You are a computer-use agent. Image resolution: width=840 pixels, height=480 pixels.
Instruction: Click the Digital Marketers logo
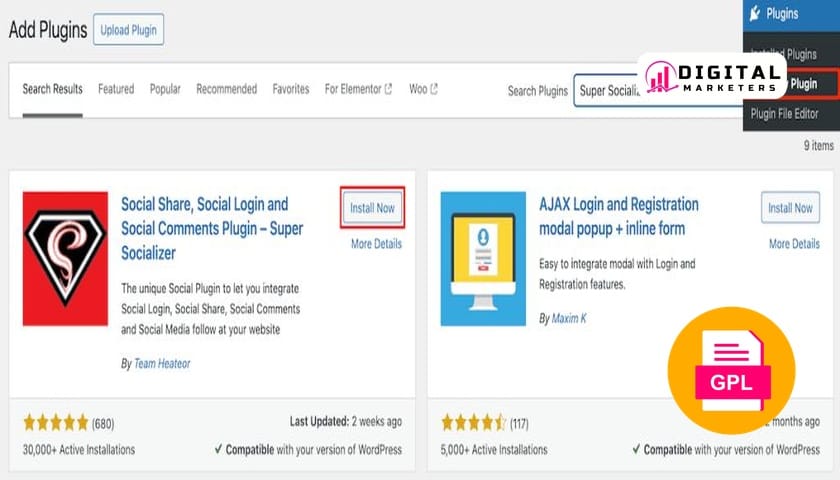click(x=711, y=77)
